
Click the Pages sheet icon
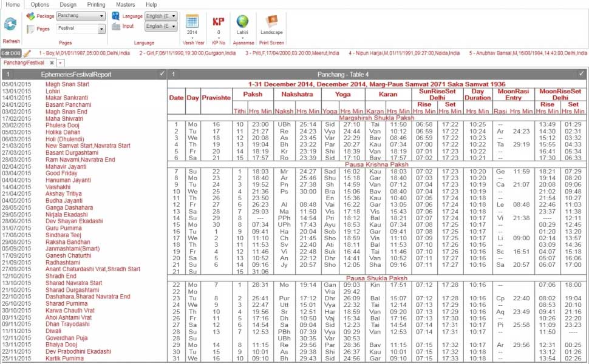tap(30, 29)
